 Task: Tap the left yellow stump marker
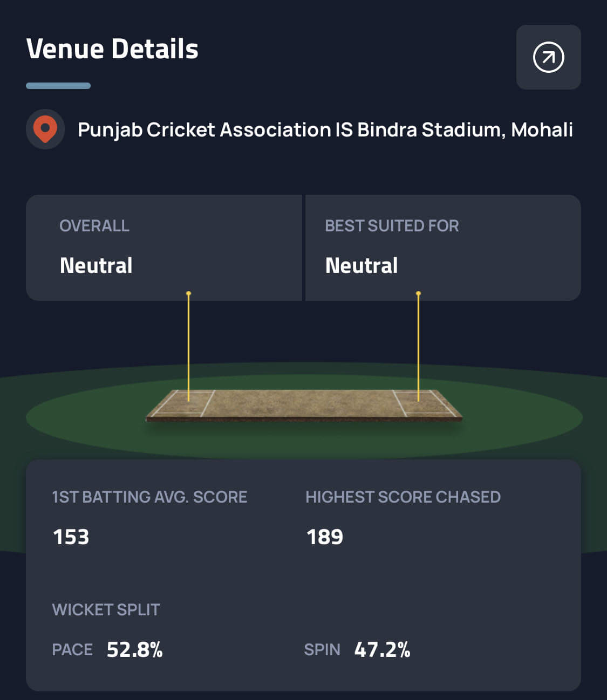tap(188, 345)
